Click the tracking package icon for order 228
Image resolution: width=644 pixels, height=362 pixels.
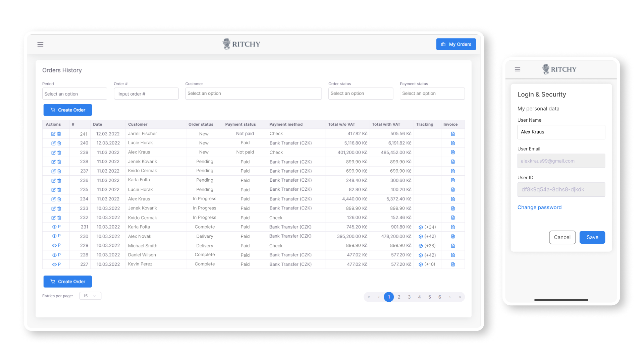(421, 255)
